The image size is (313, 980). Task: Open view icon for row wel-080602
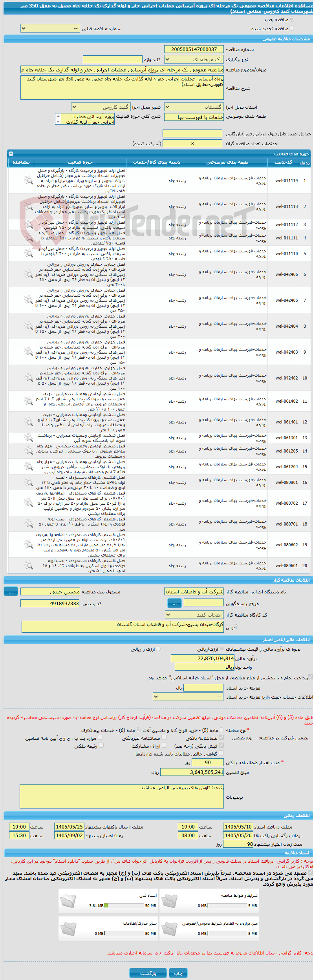(x=28, y=545)
